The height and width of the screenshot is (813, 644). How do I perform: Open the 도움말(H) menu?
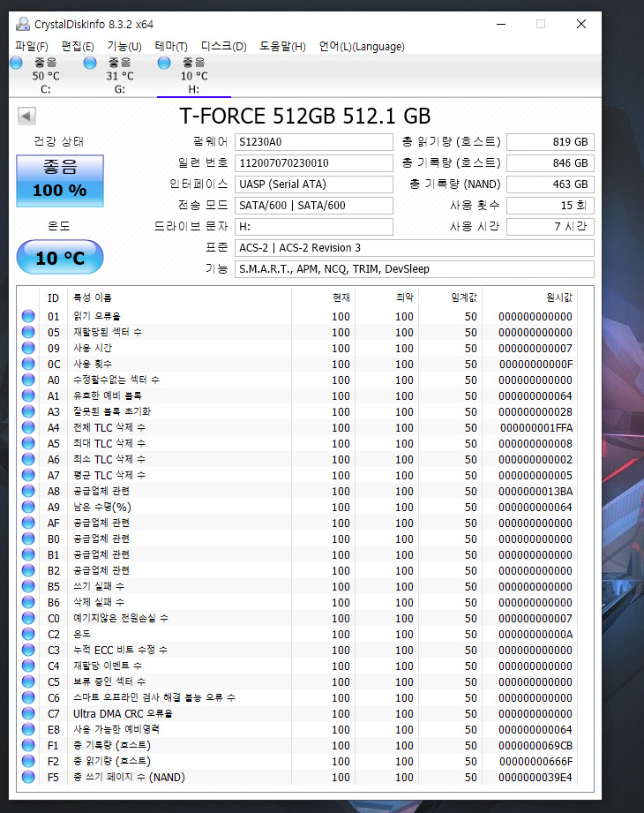click(283, 46)
